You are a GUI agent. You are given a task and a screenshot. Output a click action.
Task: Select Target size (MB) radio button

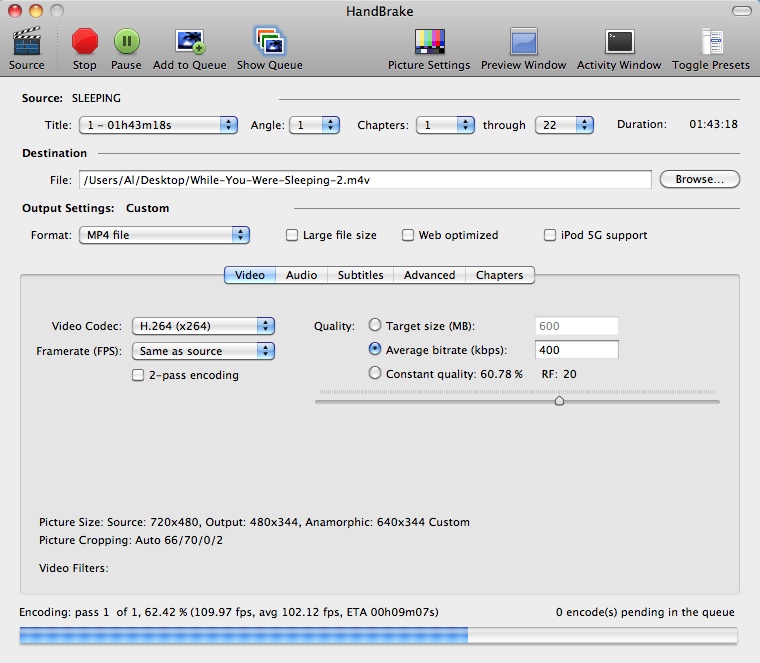coord(375,325)
